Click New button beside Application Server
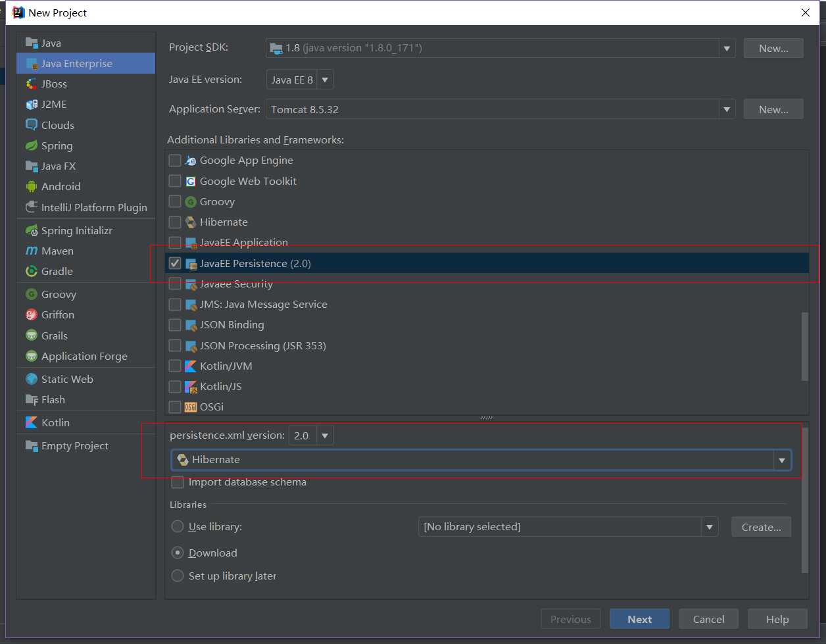The height and width of the screenshot is (644, 826). pyautogui.click(x=773, y=109)
